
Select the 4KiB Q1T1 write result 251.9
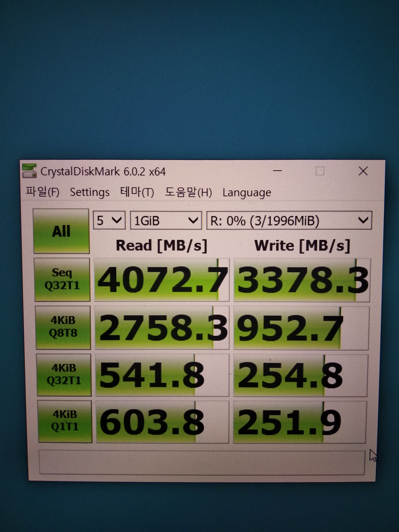tap(300, 422)
